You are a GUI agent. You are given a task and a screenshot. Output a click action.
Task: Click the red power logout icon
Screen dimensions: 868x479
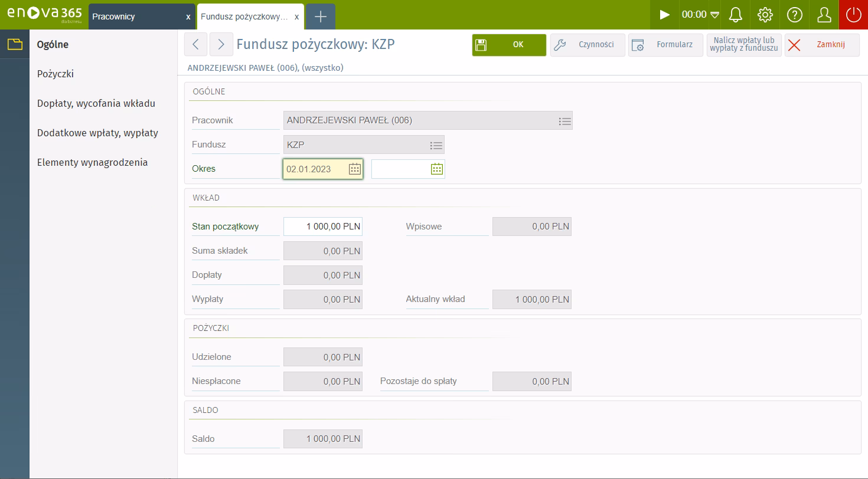point(853,15)
